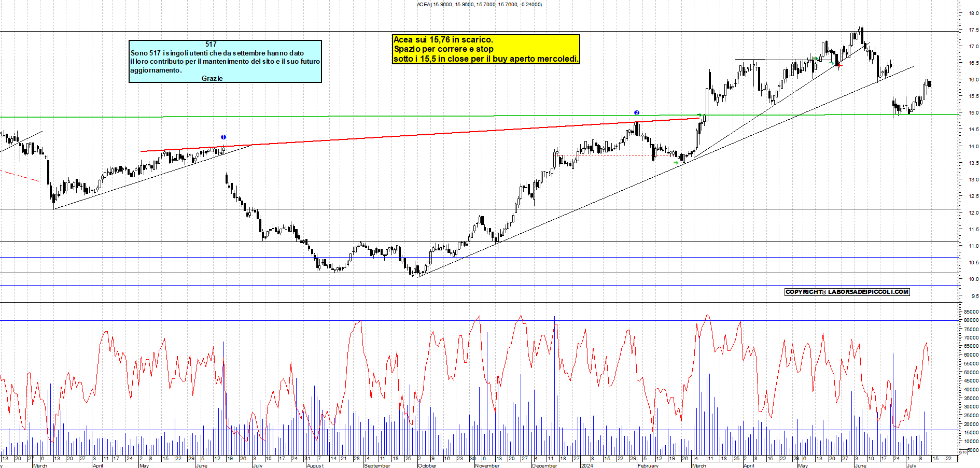Viewport: 980px width, 468px height.
Task: Click the 14.0 price axis label
Action: click(x=973, y=147)
